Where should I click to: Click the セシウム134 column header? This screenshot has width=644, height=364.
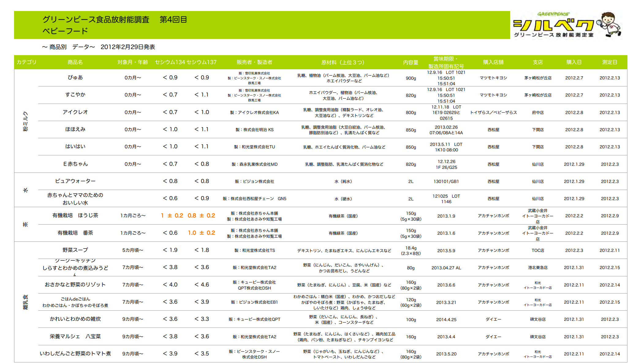tap(170, 62)
